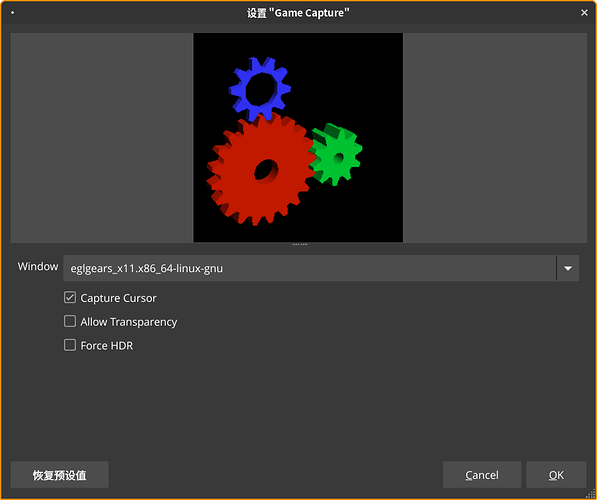The image size is (597, 500).
Task: Click the 恢复预设值 restore defaults button
Action: [59, 474]
